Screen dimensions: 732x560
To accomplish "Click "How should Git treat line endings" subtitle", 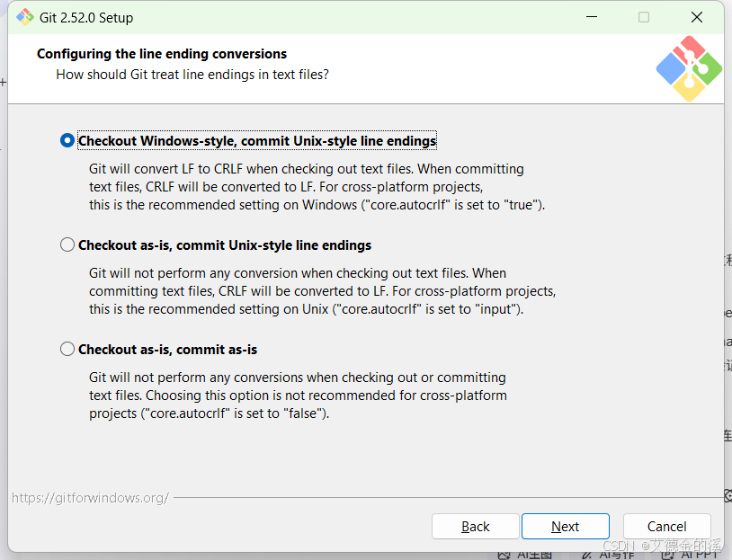I will [192, 75].
